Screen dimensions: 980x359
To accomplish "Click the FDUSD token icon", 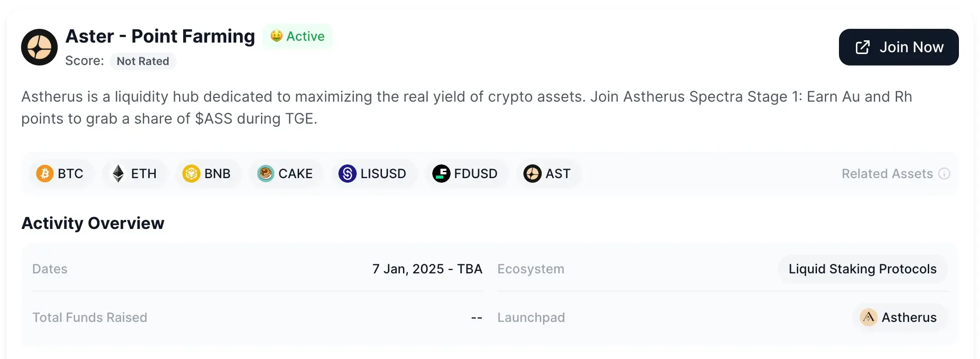I will [x=441, y=174].
